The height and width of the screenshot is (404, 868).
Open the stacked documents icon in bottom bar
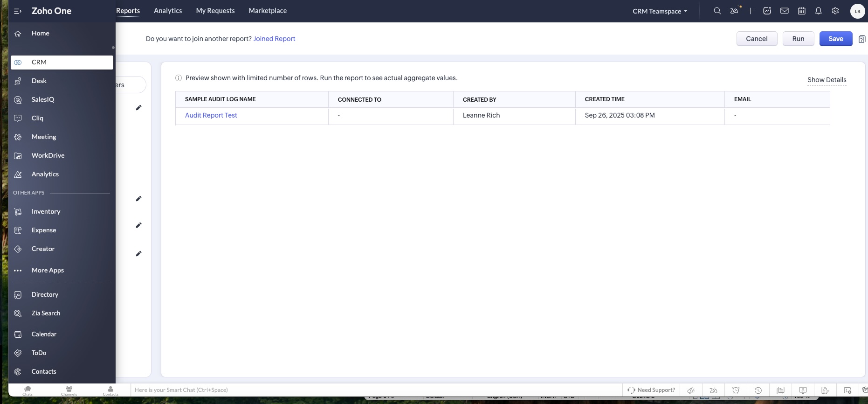781,390
